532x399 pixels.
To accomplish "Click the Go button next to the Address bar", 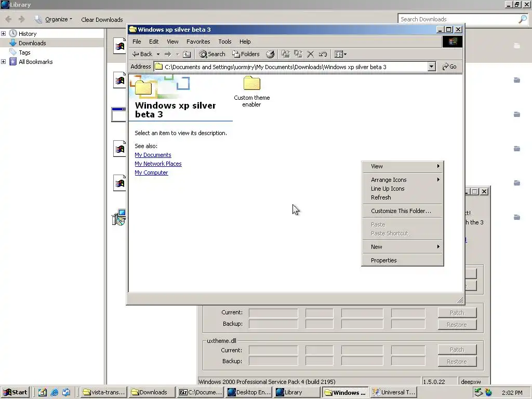I will pos(449,66).
